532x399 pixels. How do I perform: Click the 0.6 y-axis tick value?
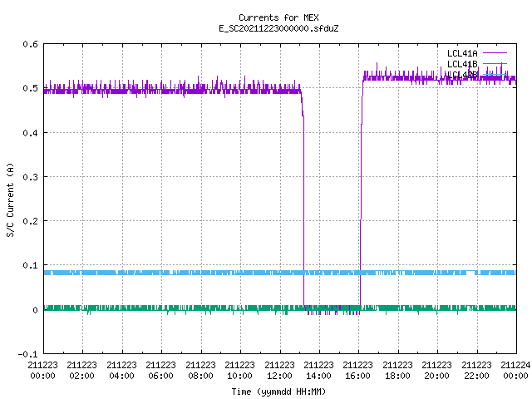point(30,44)
